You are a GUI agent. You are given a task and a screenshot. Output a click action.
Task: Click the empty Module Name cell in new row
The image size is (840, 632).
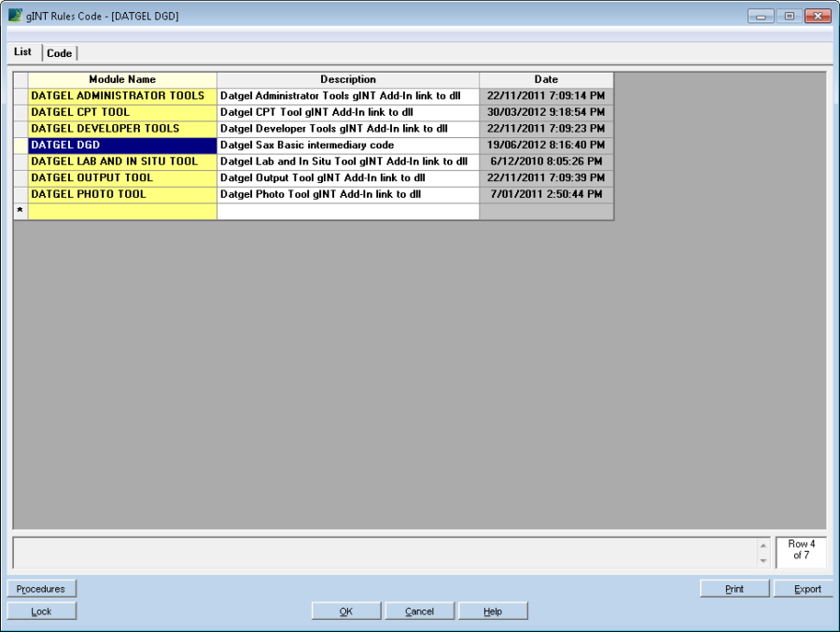click(122, 212)
